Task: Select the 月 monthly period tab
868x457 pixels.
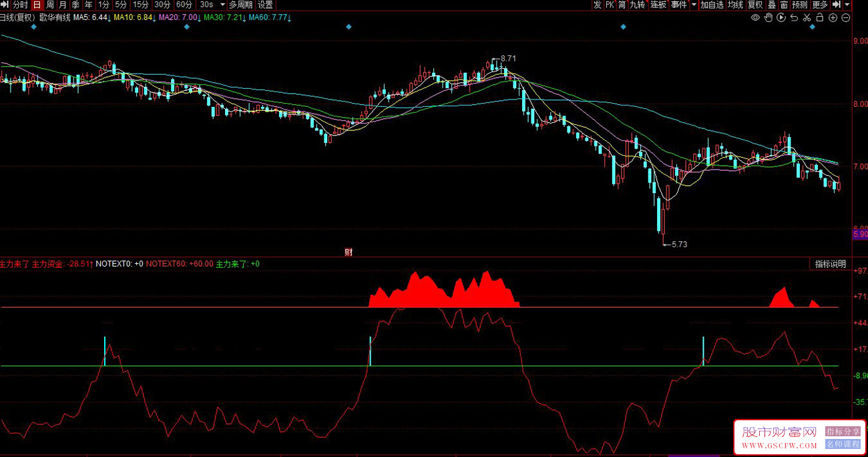Action: point(63,5)
